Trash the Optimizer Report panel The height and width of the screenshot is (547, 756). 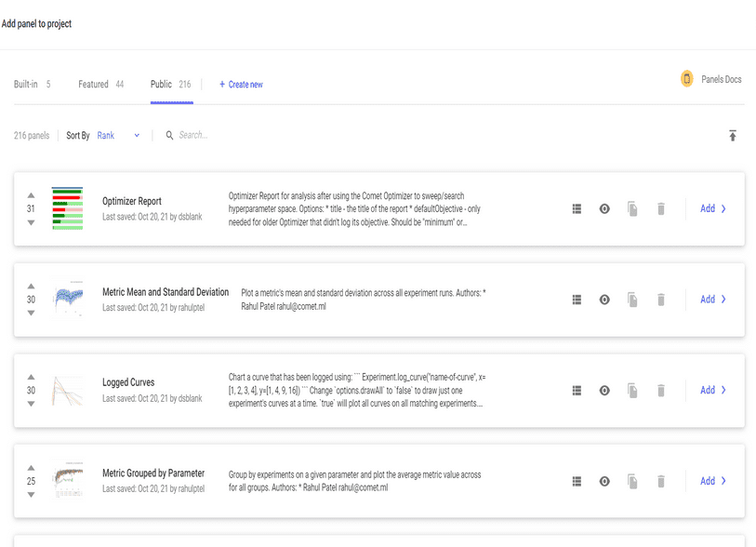coord(660,208)
